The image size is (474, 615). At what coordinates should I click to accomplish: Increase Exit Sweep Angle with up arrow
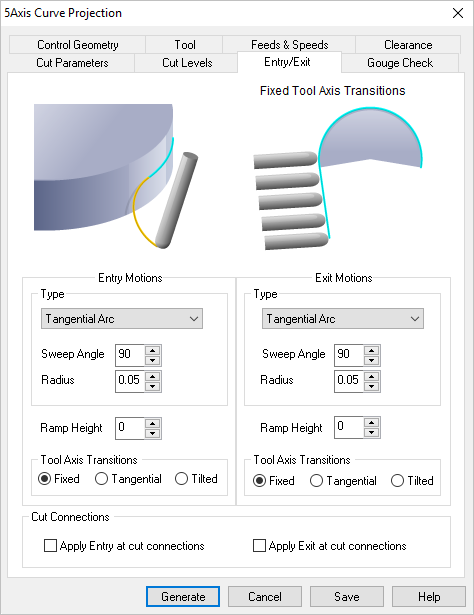coord(371,350)
